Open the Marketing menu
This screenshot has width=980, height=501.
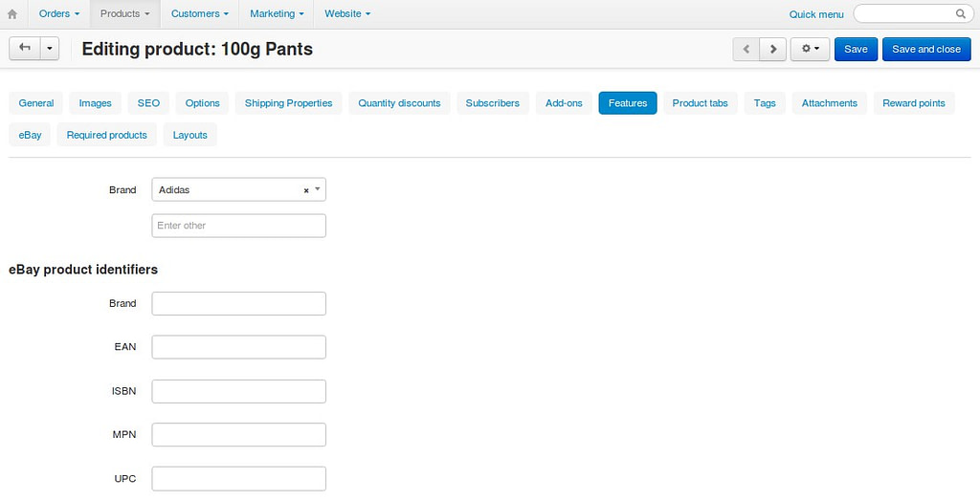click(x=277, y=13)
